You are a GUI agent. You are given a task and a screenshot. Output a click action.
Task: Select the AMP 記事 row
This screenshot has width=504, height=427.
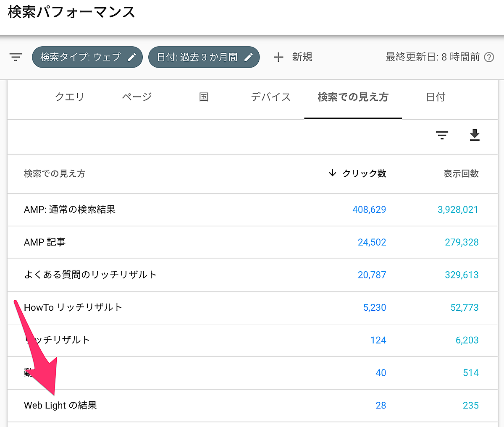click(x=45, y=242)
